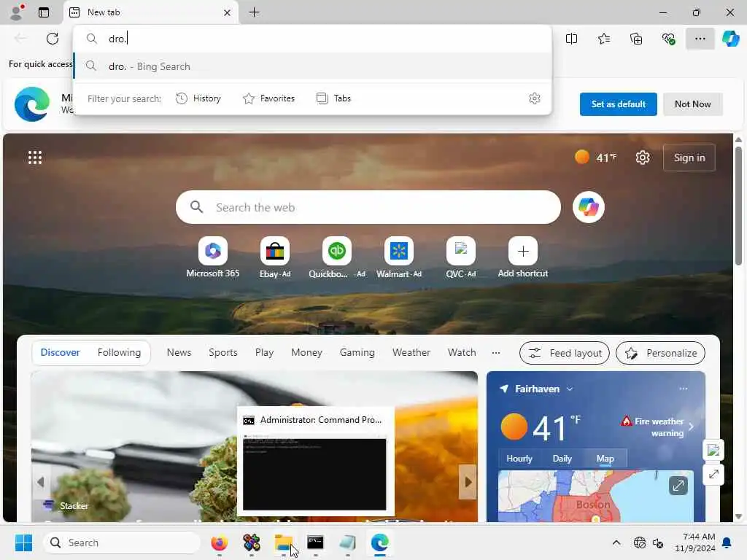The height and width of the screenshot is (560, 747).
Task: Expand the weather map with the arrow icon
Action: (x=678, y=486)
